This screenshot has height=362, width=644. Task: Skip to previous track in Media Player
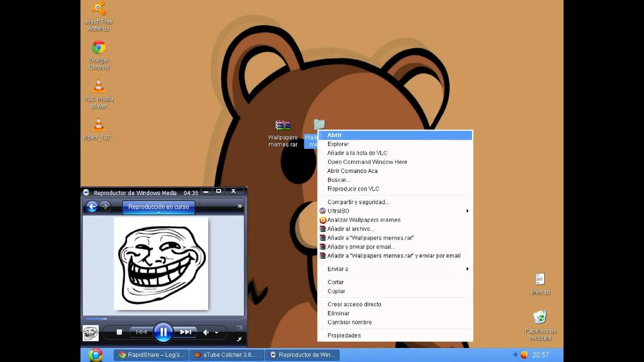pyautogui.click(x=141, y=332)
